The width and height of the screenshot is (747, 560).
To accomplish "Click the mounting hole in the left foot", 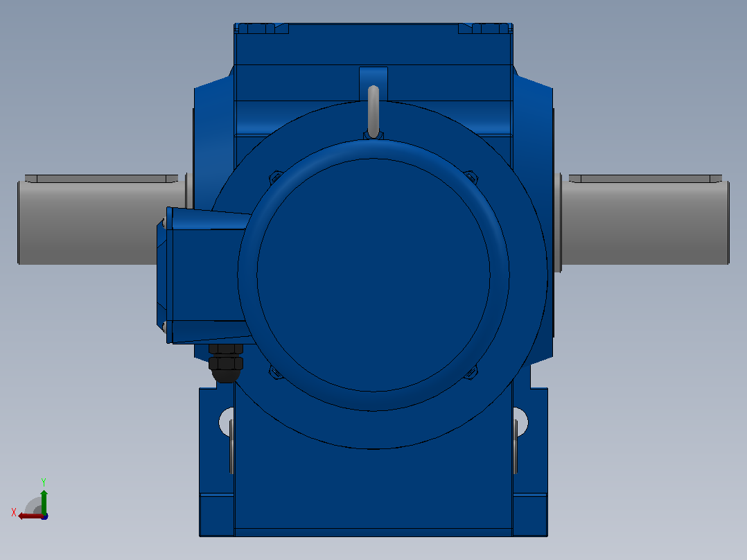I will pos(226,422).
